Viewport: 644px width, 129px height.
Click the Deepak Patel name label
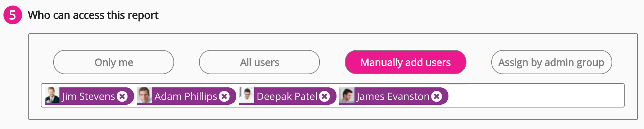[287, 96]
